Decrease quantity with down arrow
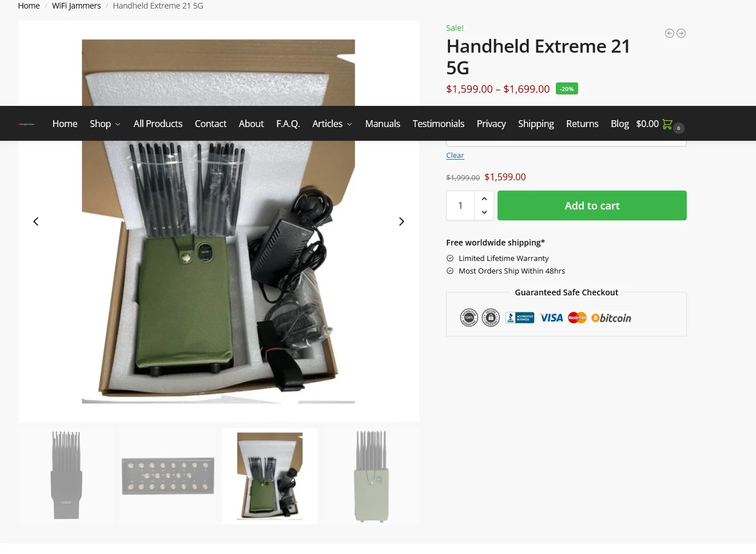The image size is (756, 554). (x=484, y=212)
